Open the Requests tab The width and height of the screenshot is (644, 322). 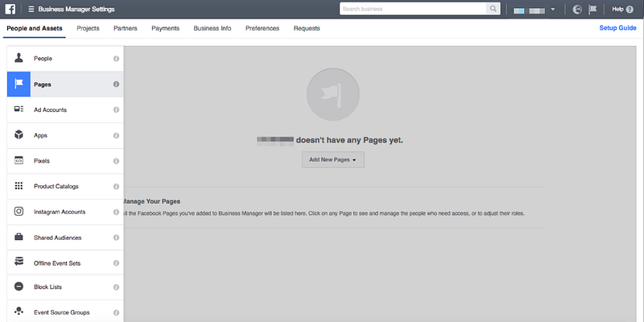(307, 28)
